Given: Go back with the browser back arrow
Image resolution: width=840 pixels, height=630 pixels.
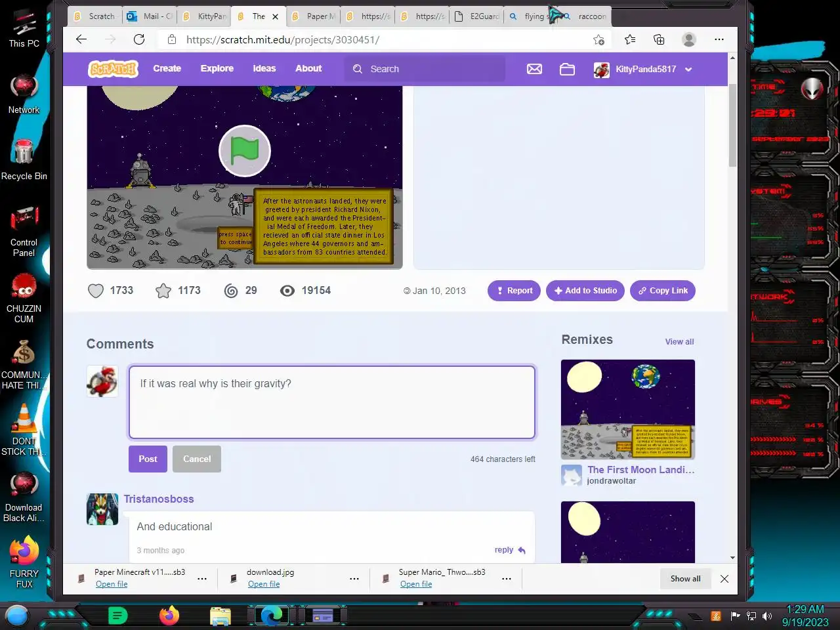Looking at the screenshot, I should point(81,39).
